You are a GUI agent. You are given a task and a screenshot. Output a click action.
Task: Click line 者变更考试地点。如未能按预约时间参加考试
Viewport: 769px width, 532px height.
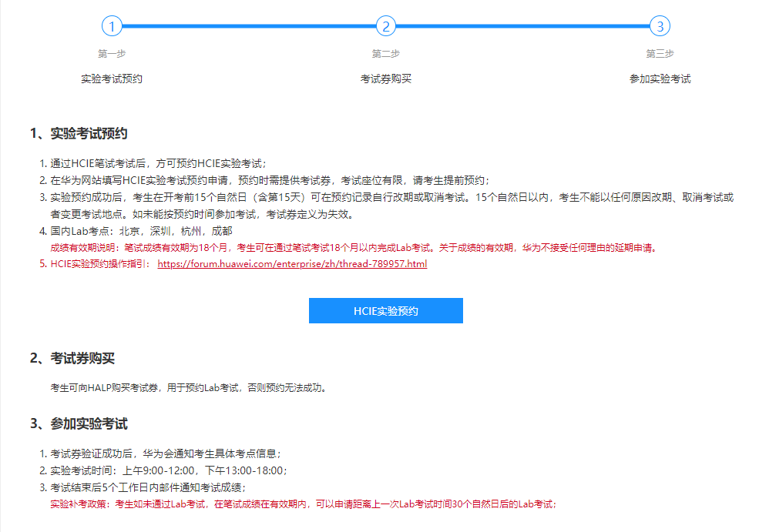202,214
